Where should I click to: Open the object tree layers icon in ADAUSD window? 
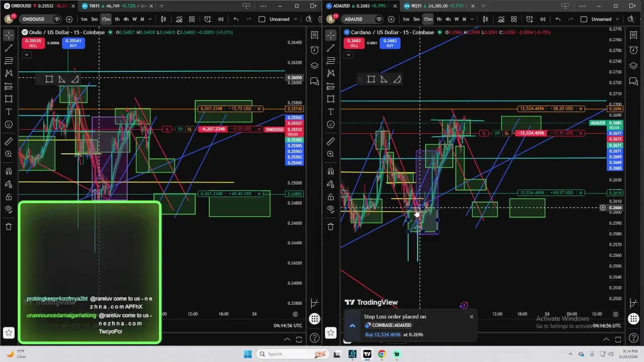click(x=633, y=66)
